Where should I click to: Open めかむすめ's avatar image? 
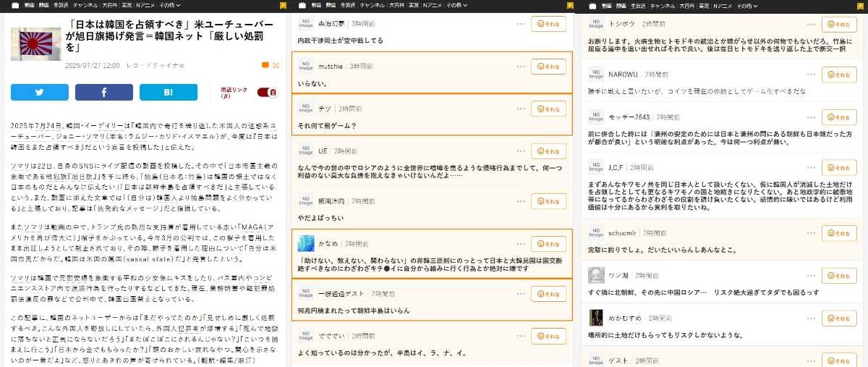pos(596,318)
